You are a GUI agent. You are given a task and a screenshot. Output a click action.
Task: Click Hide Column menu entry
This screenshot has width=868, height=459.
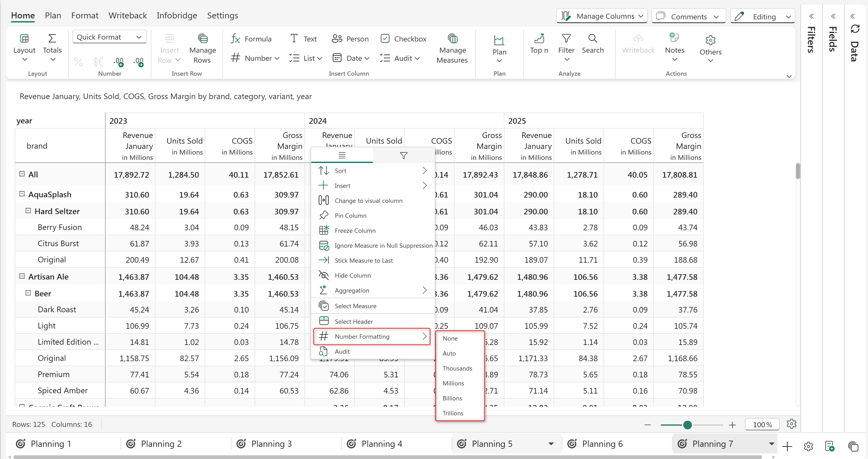point(352,275)
